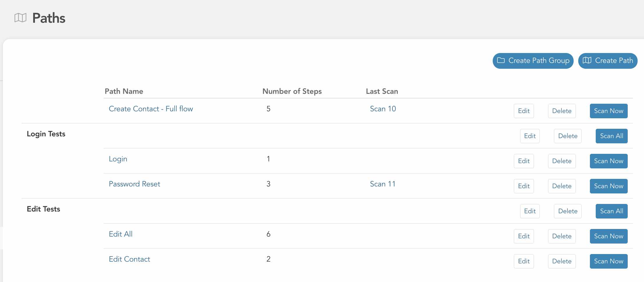Delete the Login Tests group

click(x=568, y=136)
